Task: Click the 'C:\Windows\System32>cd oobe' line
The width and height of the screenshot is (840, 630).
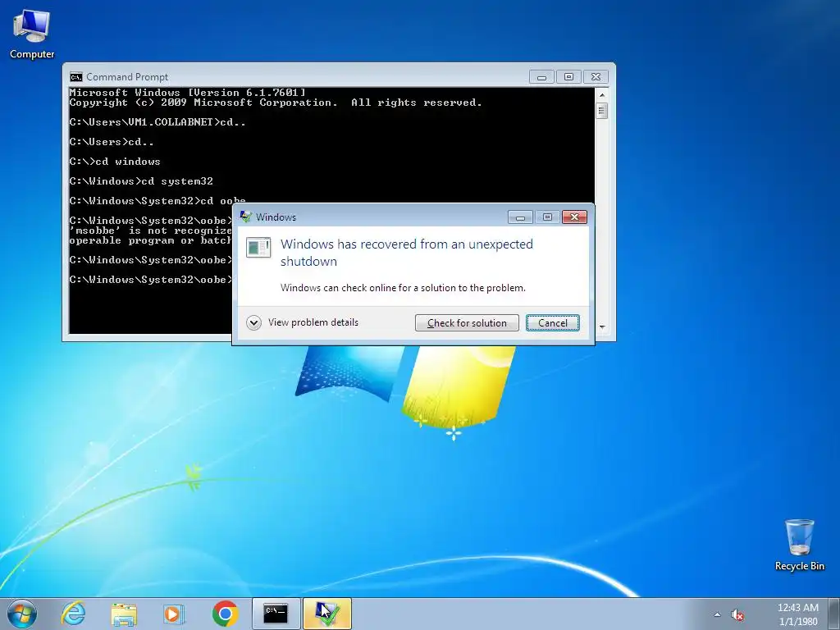Action: pos(157,201)
